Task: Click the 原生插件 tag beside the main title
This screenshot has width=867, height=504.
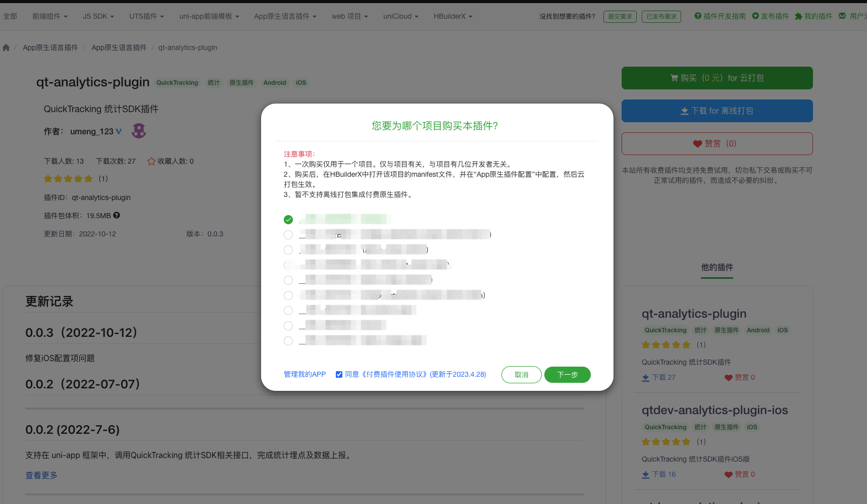Action: coord(241,83)
